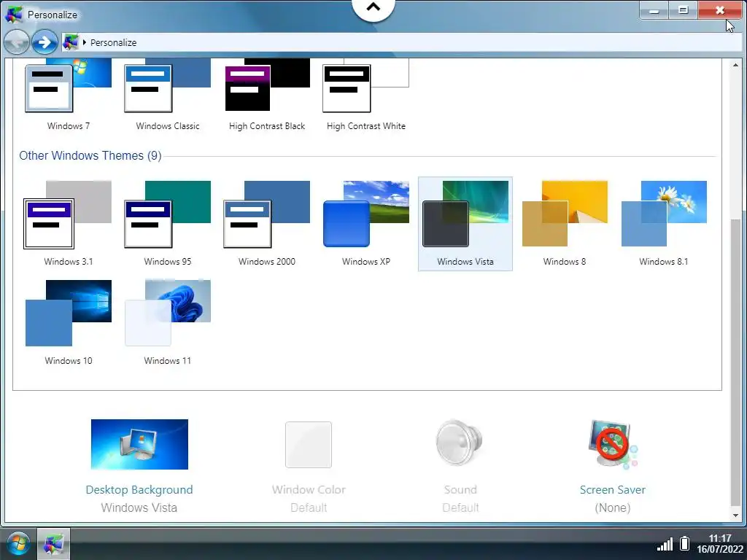Click the battery tray icon
Screen dimensions: 747x560
coord(684,543)
